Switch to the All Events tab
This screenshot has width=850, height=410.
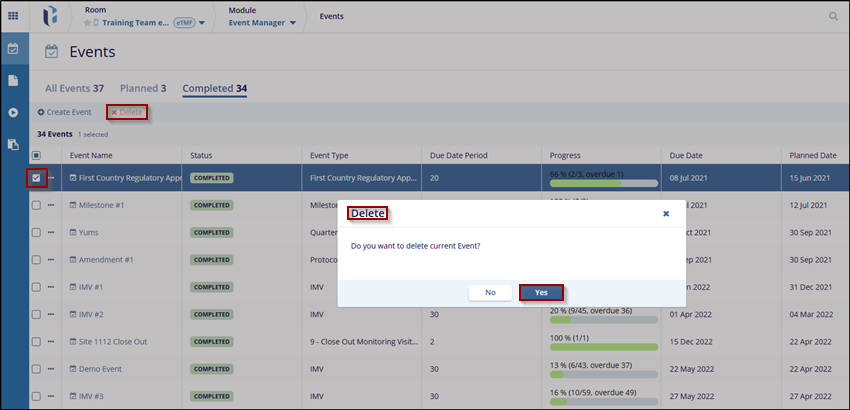74,88
